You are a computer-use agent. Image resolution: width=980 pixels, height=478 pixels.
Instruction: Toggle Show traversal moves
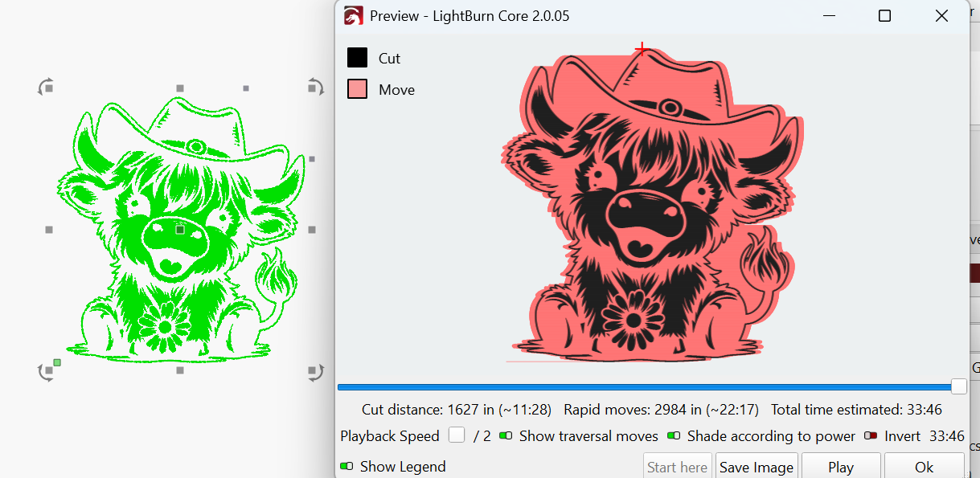click(x=506, y=436)
